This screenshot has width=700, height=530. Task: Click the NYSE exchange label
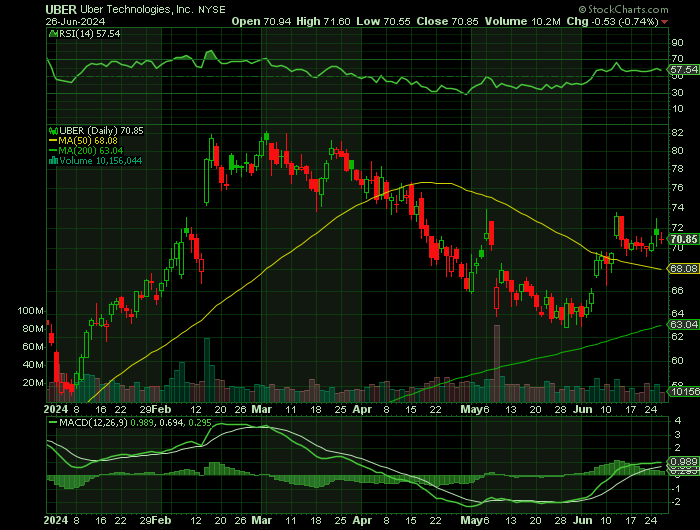click(x=212, y=9)
